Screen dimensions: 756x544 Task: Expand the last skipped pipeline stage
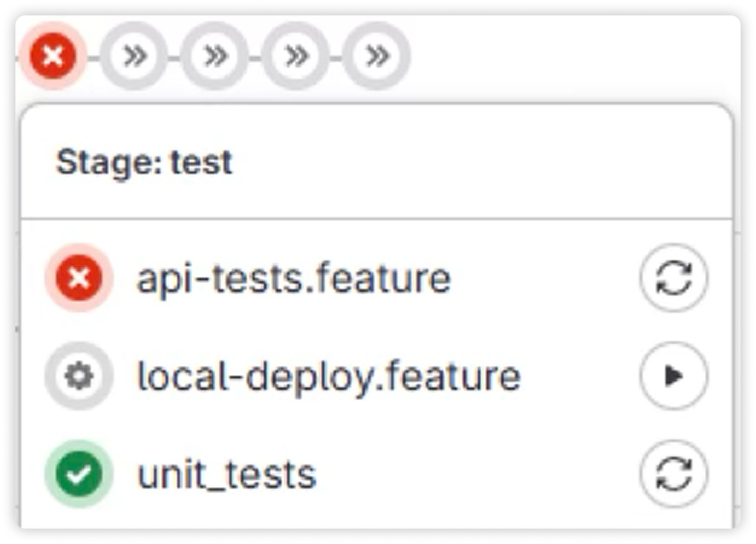pos(377,56)
